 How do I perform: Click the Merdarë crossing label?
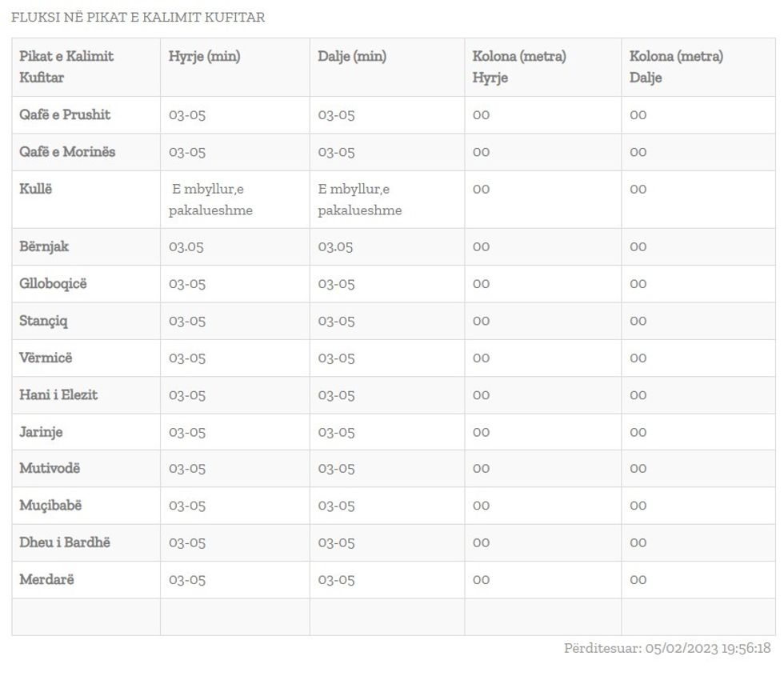(46, 579)
